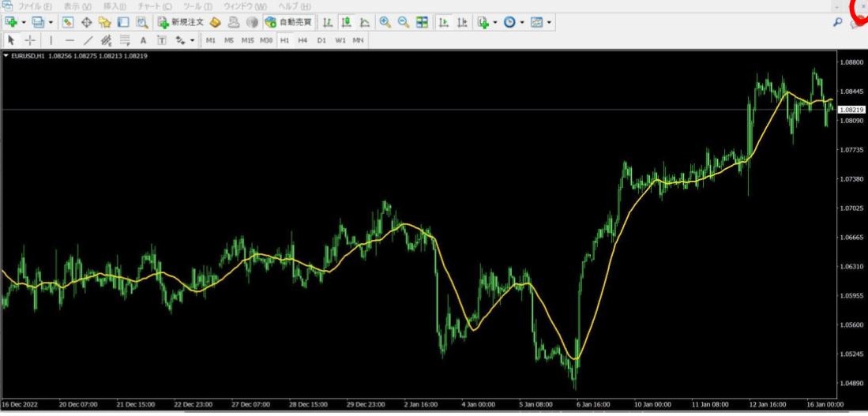This screenshot has width=868, height=416.
Task: Expand the periodicity clock dropdown
Action: (521, 22)
